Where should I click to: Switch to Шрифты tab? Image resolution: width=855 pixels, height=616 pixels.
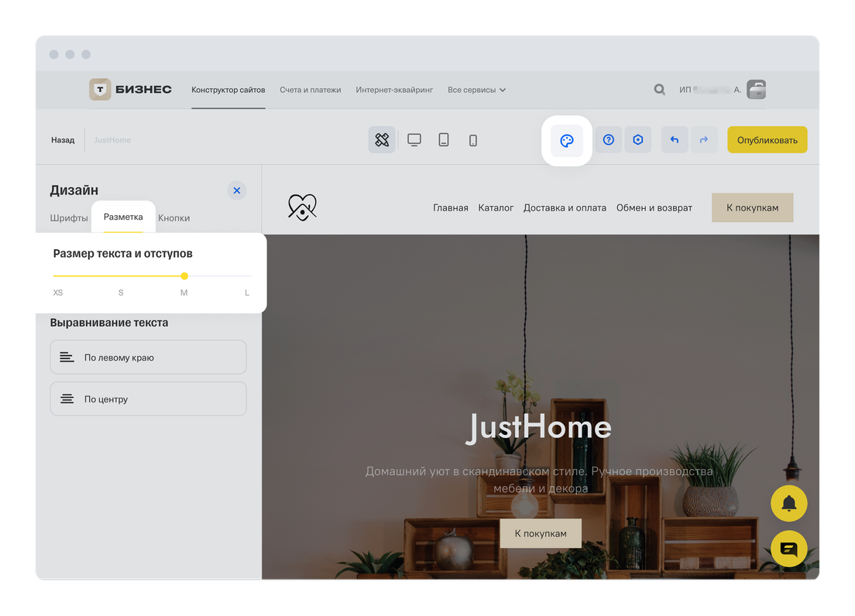pyautogui.click(x=69, y=218)
